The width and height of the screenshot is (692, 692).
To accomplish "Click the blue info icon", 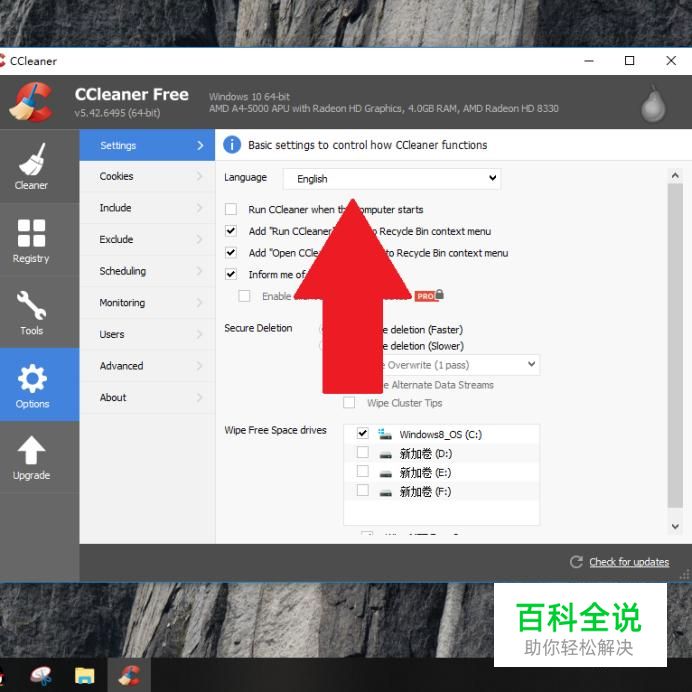I will pyautogui.click(x=232, y=145).
